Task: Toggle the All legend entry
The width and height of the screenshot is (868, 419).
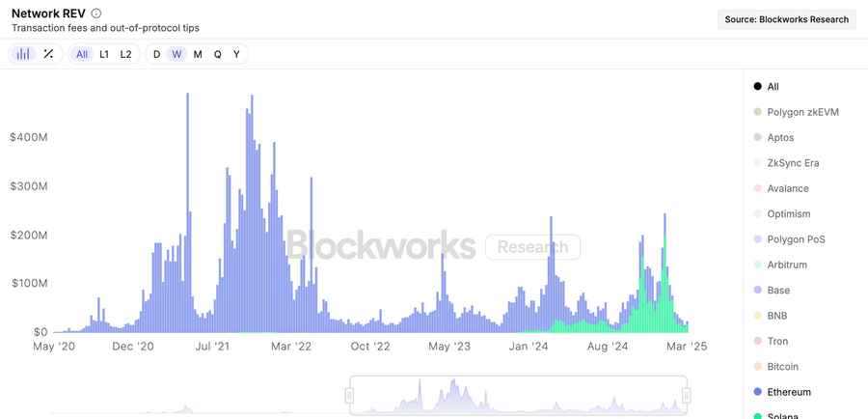Action: 767,87
